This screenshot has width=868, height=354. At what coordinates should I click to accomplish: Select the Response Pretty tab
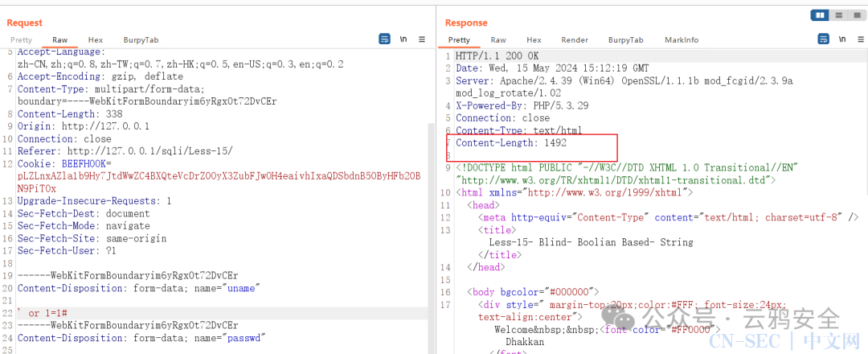point(459,40)
